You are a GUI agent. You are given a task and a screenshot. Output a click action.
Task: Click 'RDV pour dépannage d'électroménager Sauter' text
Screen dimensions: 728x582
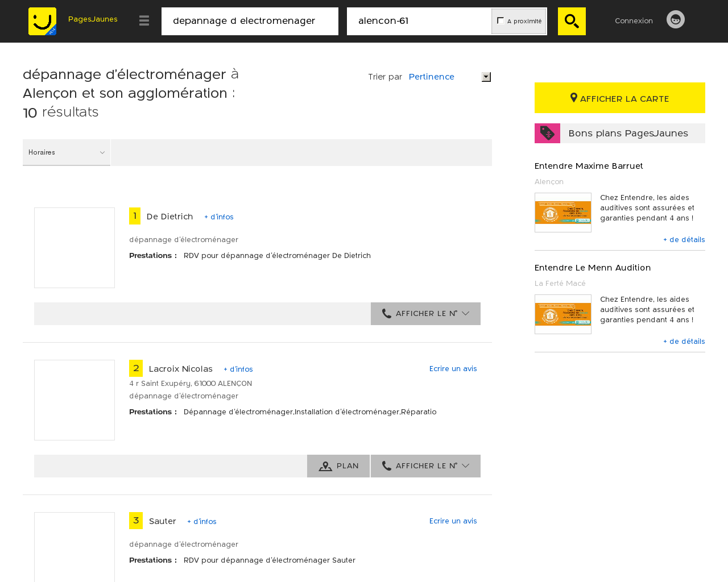coord(270,560)
